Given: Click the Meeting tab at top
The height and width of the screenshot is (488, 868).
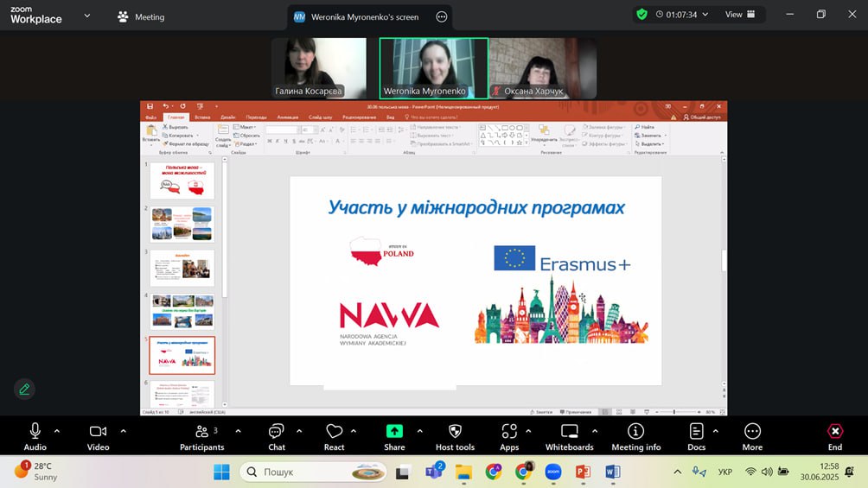Looking at the screenshot, I should (x=141, y=17).
